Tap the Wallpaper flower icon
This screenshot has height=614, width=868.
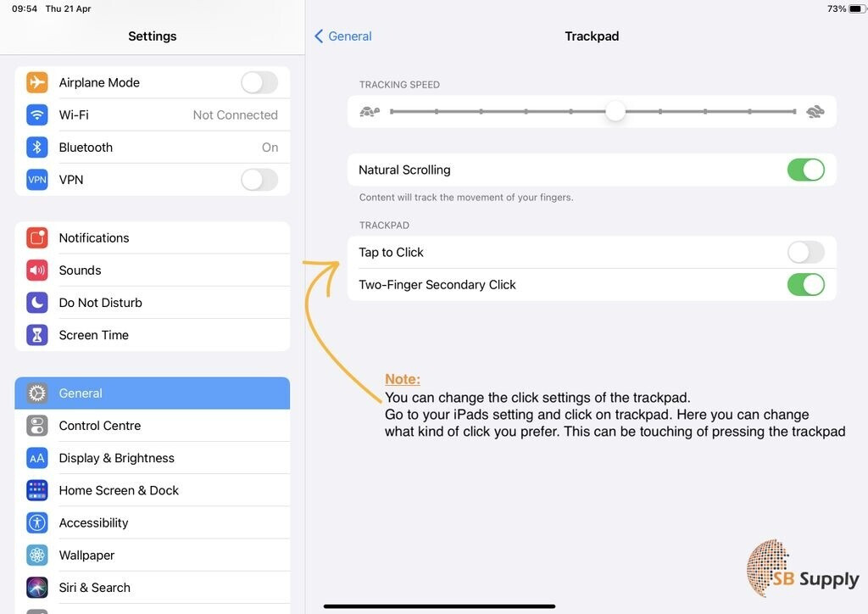(36, 555)
